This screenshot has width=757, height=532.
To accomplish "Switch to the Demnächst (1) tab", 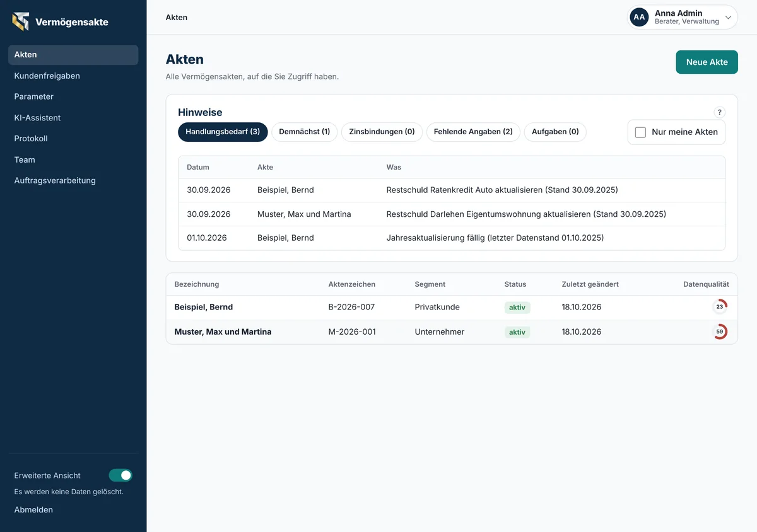I will 305,132.
